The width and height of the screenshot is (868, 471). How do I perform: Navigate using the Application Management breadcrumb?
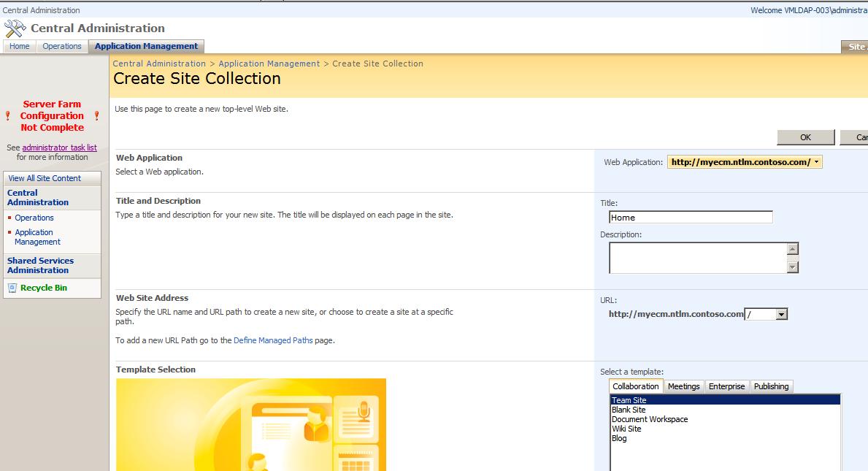coord(269,63)
